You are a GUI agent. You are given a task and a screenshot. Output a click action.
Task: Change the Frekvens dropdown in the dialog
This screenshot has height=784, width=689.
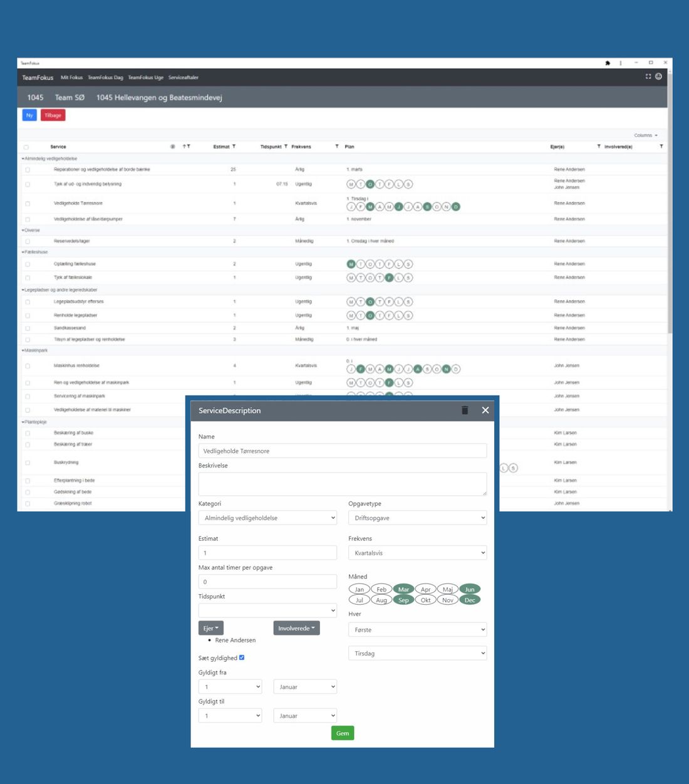[418, 553]
